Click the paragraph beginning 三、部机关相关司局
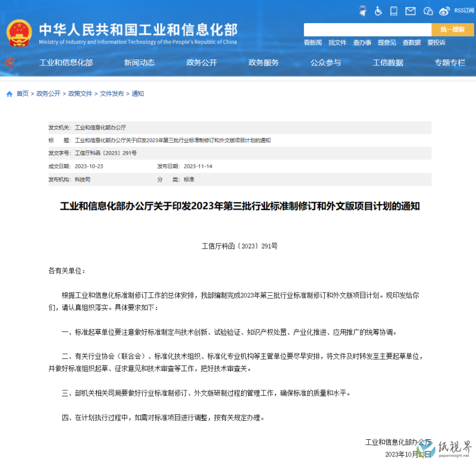This screenshot has height=460, width=476. (x=206, y=393)
